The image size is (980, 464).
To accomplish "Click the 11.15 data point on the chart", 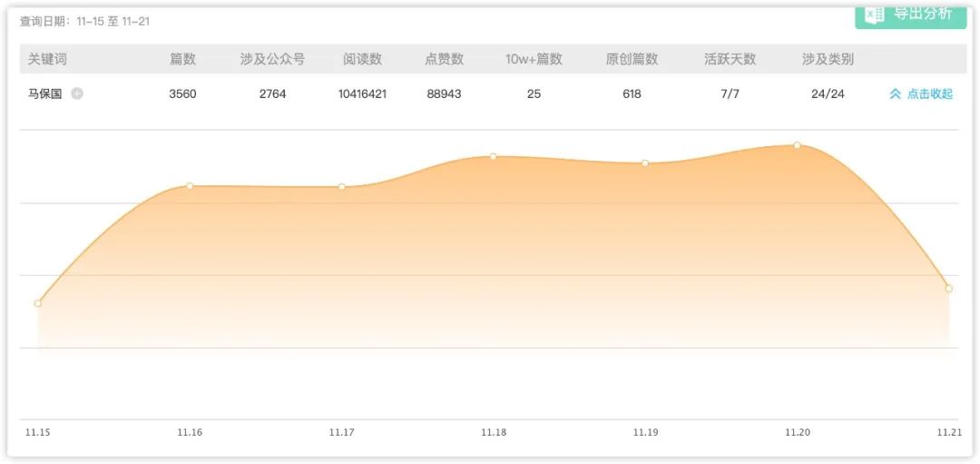I will coord(38,303).
